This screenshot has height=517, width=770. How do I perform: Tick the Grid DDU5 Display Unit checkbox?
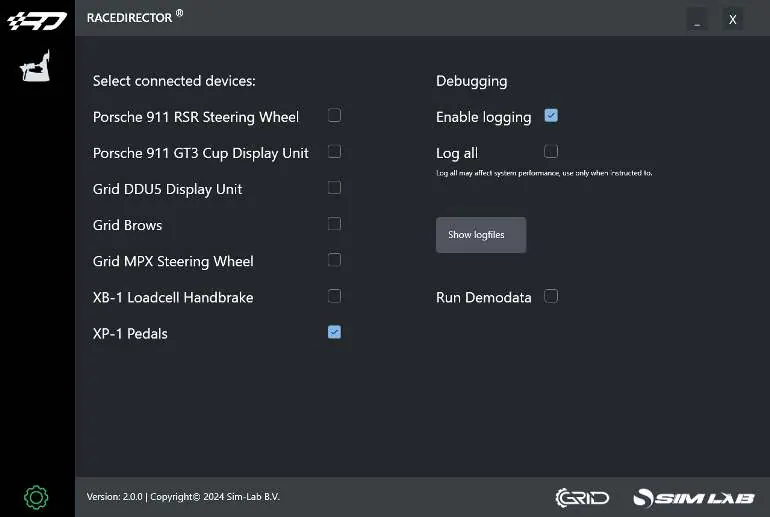point(334,188)
